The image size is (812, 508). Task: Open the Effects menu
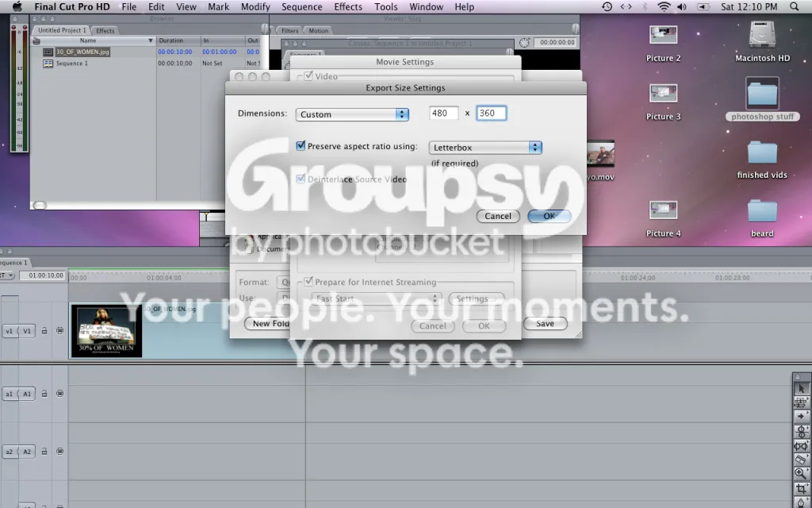pos(348,6)
